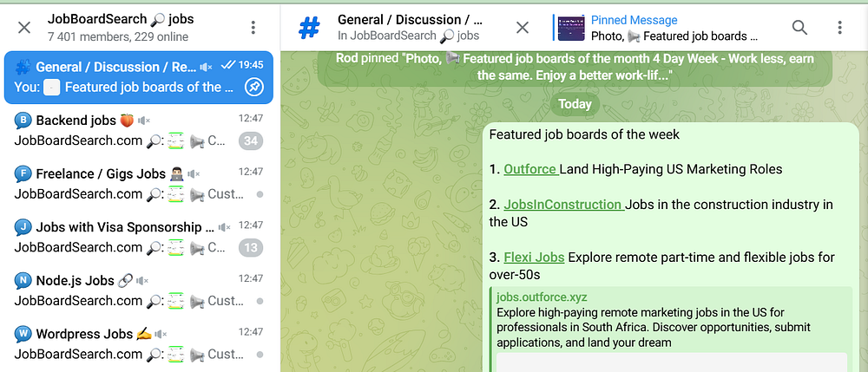
Task: Click General / Discussion chat header title
Action: tap(410, 20)
